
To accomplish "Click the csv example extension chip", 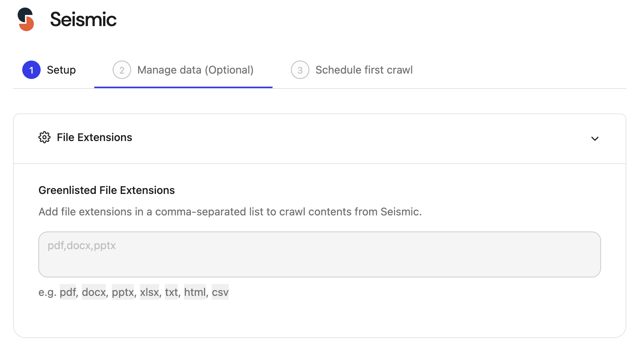I will coord(220,292).
